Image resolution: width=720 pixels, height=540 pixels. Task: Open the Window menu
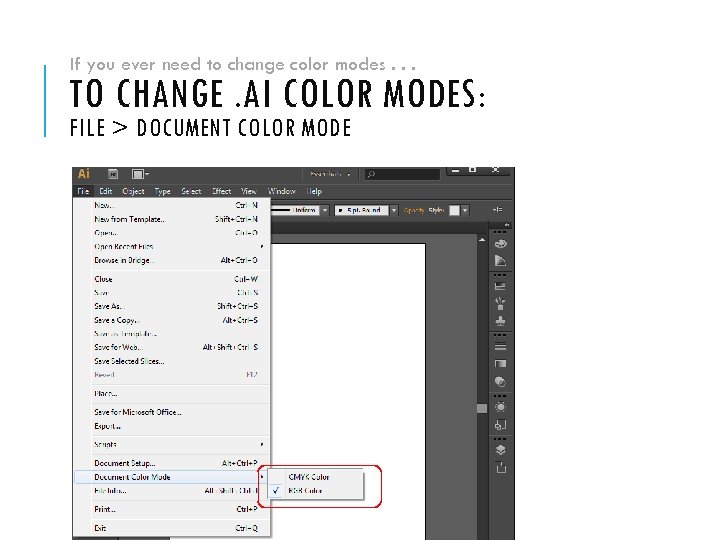281,191
